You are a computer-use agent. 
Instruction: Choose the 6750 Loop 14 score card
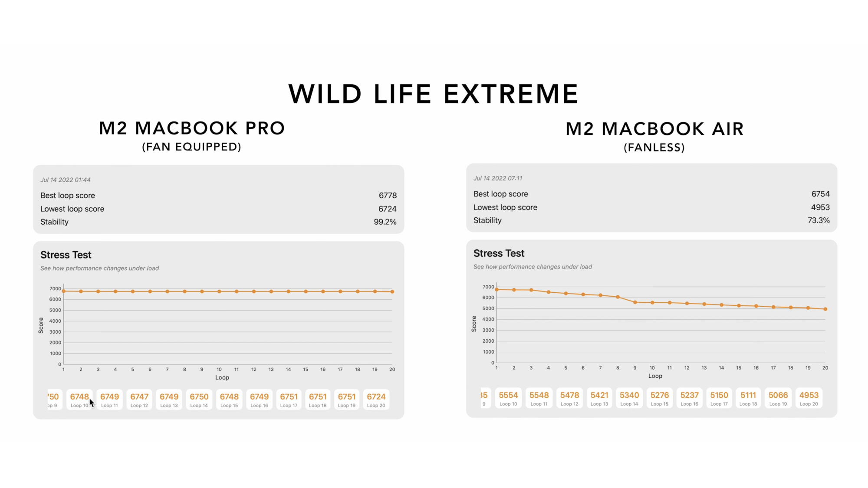tap(199, 400)
